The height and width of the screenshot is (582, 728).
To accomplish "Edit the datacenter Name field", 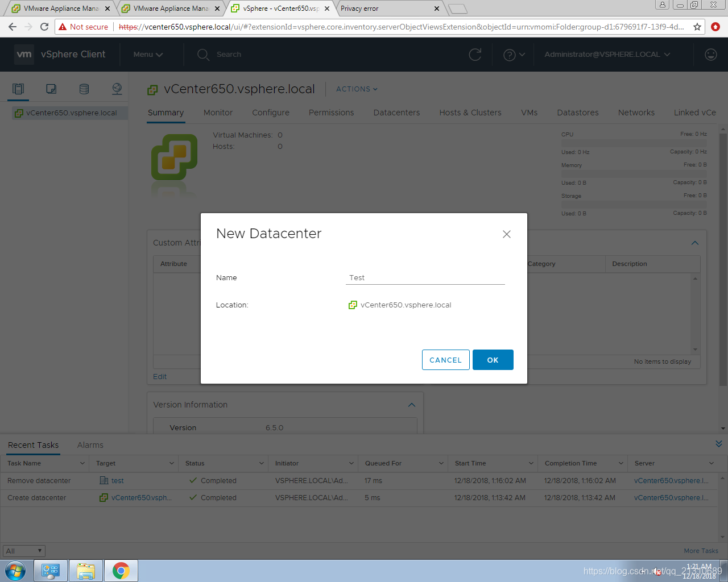I will pos(425,277).
